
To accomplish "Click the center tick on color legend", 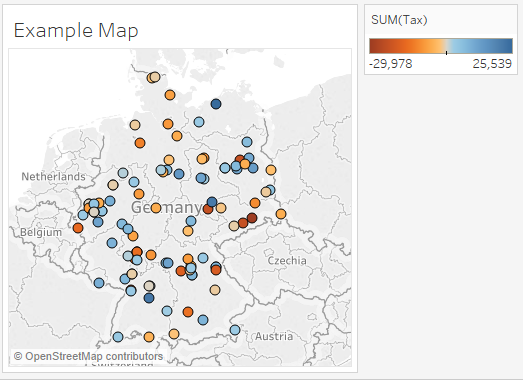I will [446, 53].
